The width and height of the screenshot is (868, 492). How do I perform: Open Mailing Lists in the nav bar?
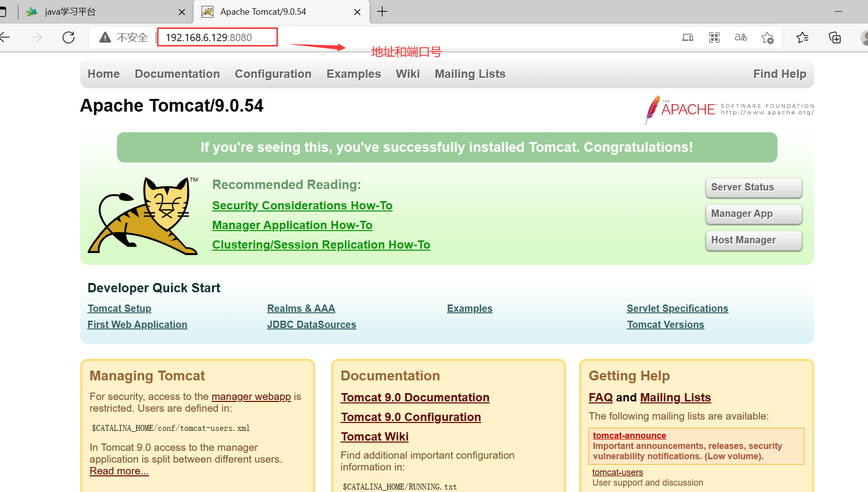[470, 74]
